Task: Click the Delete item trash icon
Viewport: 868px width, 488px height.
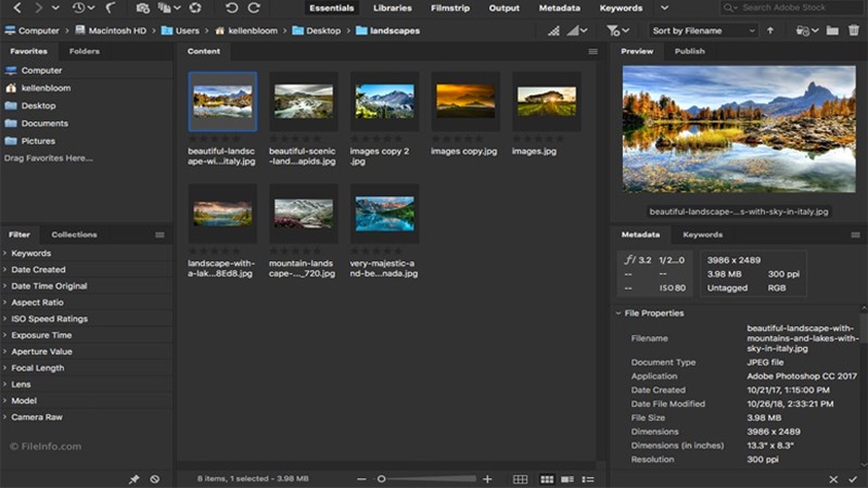Action: (854, 30)
